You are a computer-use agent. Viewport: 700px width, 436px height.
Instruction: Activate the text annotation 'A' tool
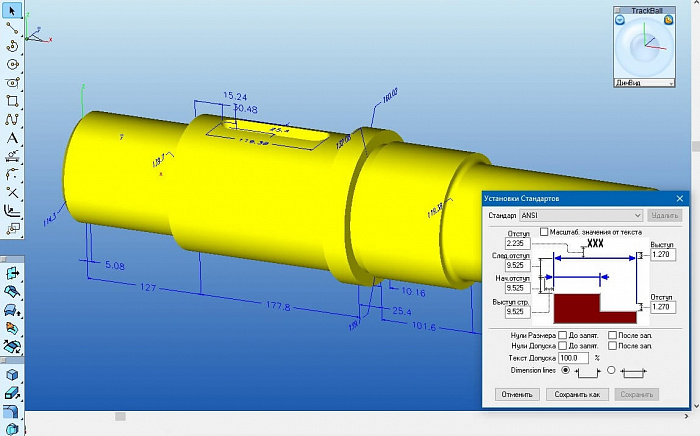[x=12, y=138]
